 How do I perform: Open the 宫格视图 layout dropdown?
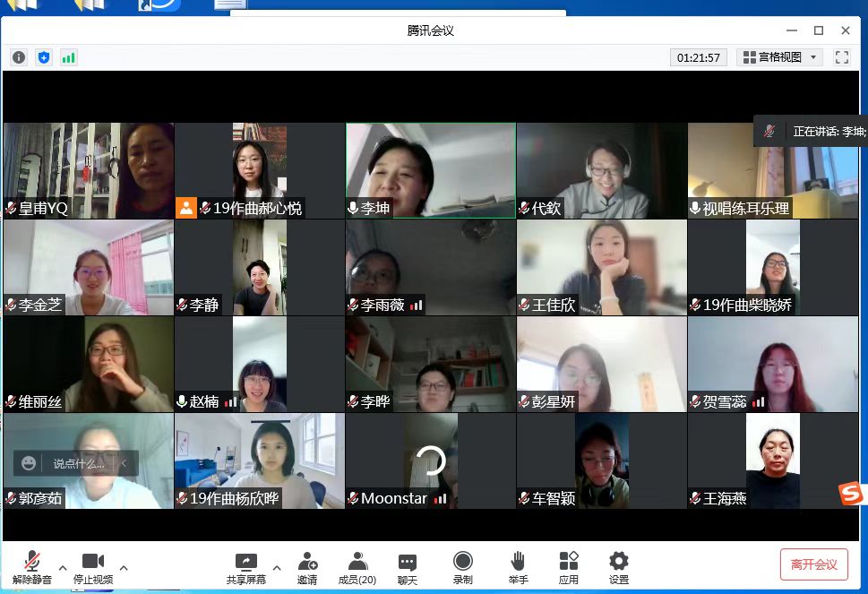[779, 57]
